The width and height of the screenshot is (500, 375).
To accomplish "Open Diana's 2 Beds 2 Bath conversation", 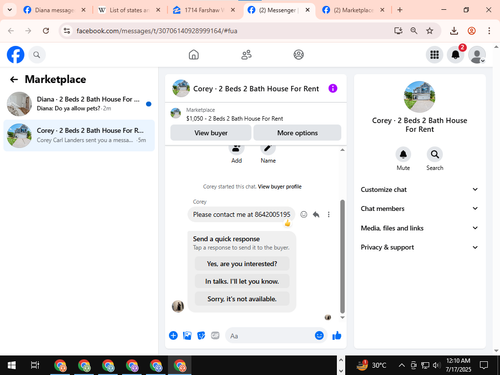I will pyautogui.click(x=79, y=104).
